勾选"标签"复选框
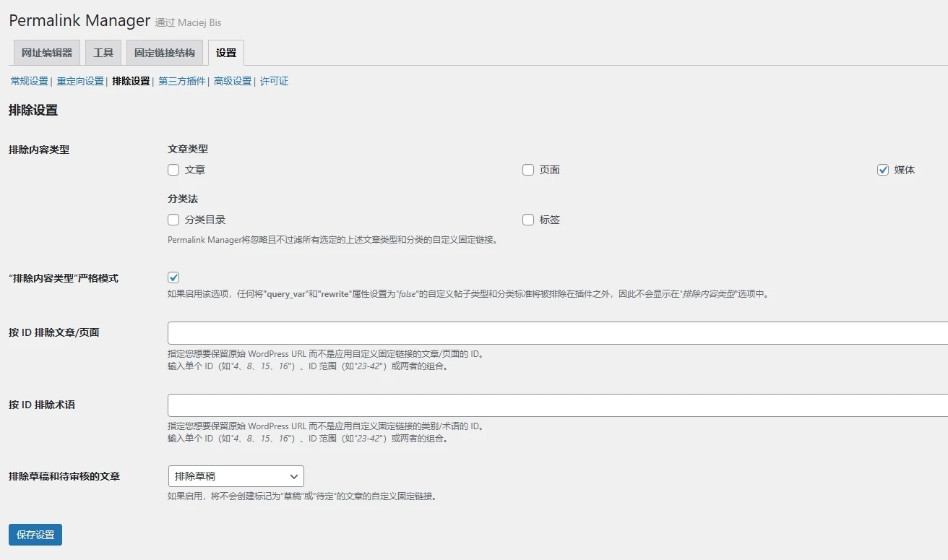 coord(527,219)
